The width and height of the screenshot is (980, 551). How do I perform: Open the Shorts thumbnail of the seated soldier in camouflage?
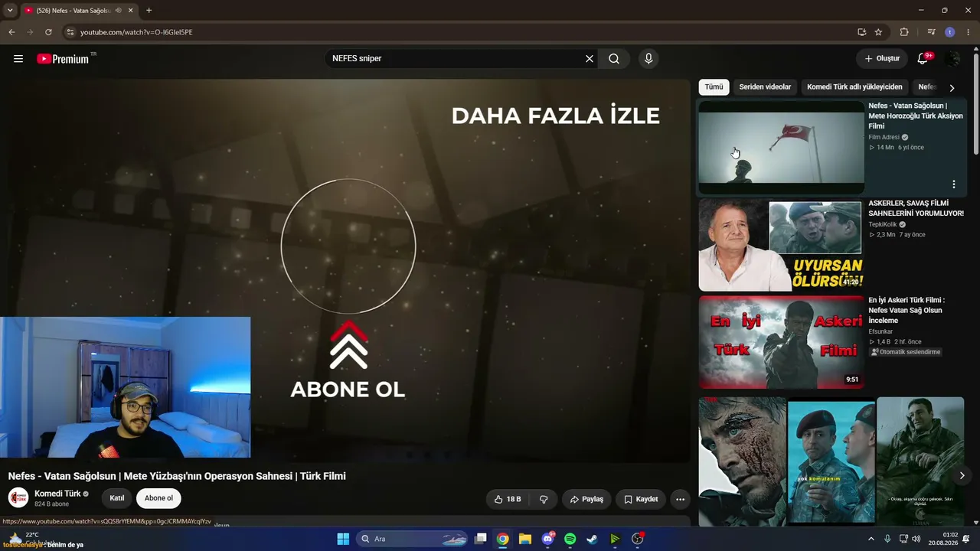click(920, 461)
